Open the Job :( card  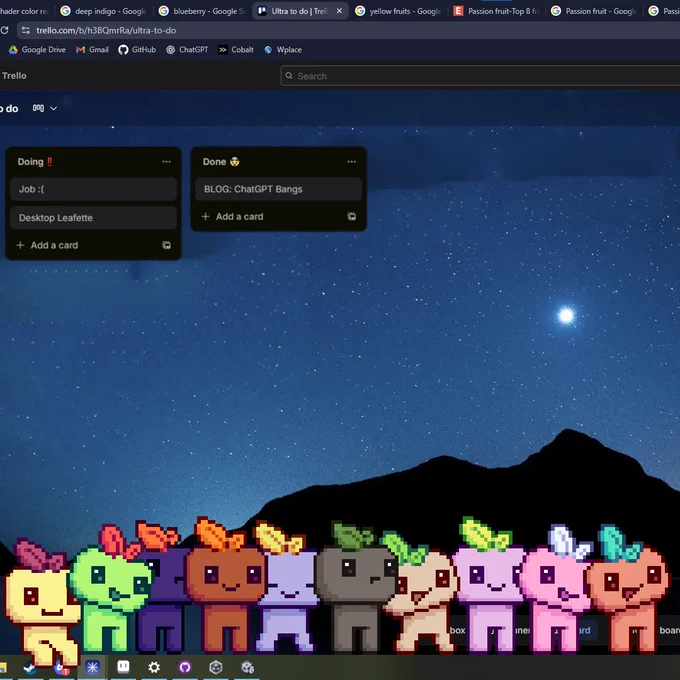coord(93,189)
